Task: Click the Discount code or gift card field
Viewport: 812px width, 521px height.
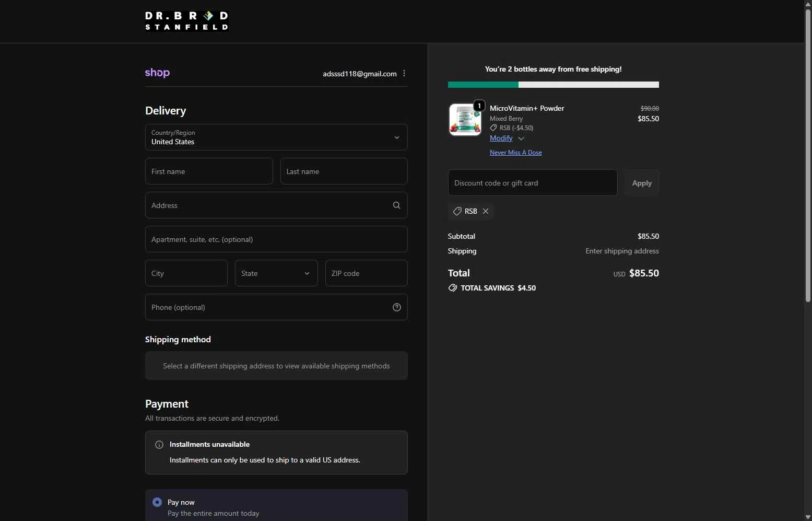Action: click(x=533, y=183)
